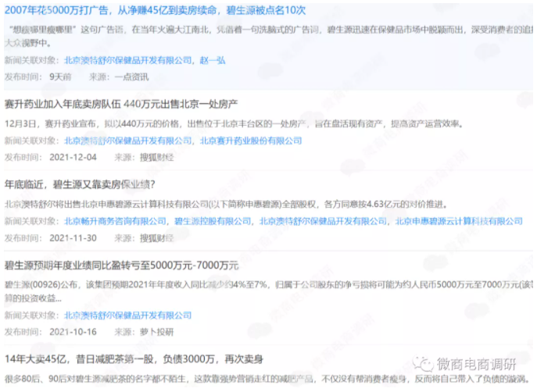This screenshot has height=392, width=537.
Task: Open 北京澳特舒尔保健品开发有限公司 link in 2021-10-16 item
Action: [x=127, y=315]
